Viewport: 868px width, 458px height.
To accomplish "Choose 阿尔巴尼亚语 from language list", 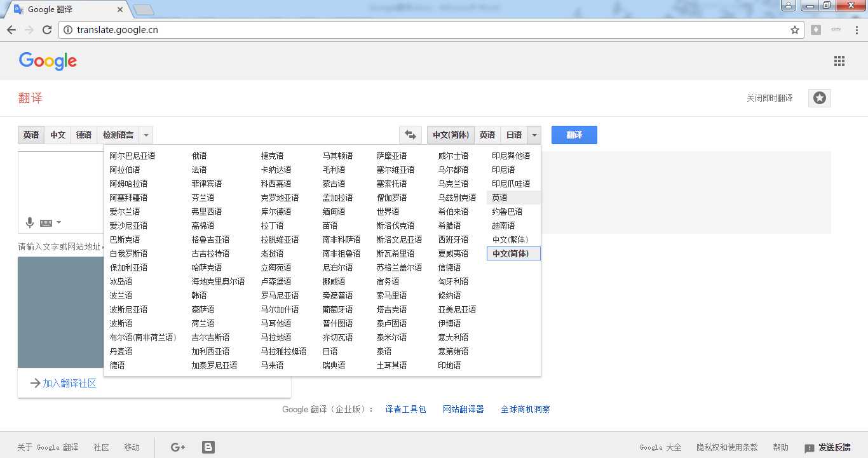I will (x=132, y=156).
